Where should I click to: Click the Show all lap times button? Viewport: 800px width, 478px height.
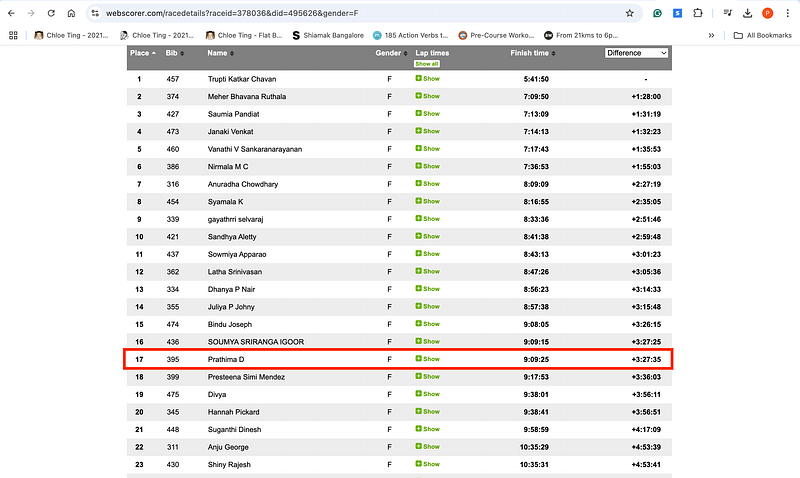point(427,64)
